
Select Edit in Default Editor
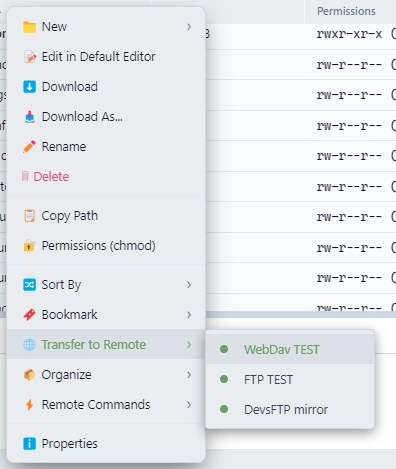pyautogui.click(x=106, y=57)
